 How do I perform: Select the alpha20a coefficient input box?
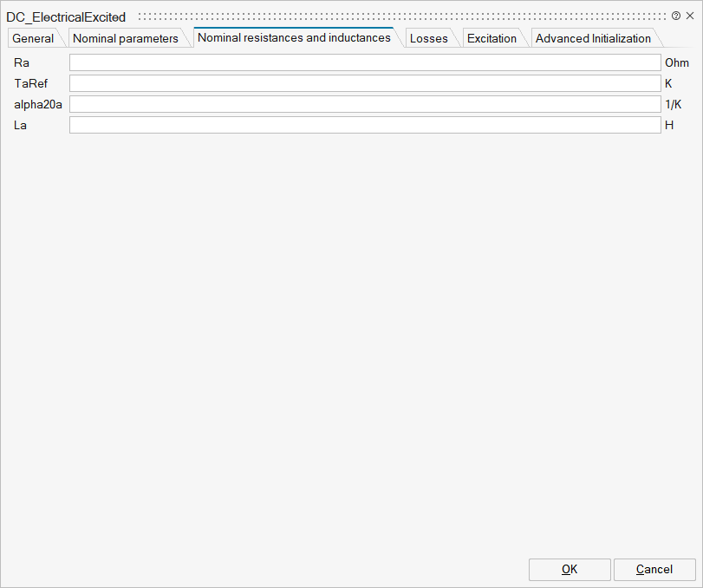click(x=365, y=104)
